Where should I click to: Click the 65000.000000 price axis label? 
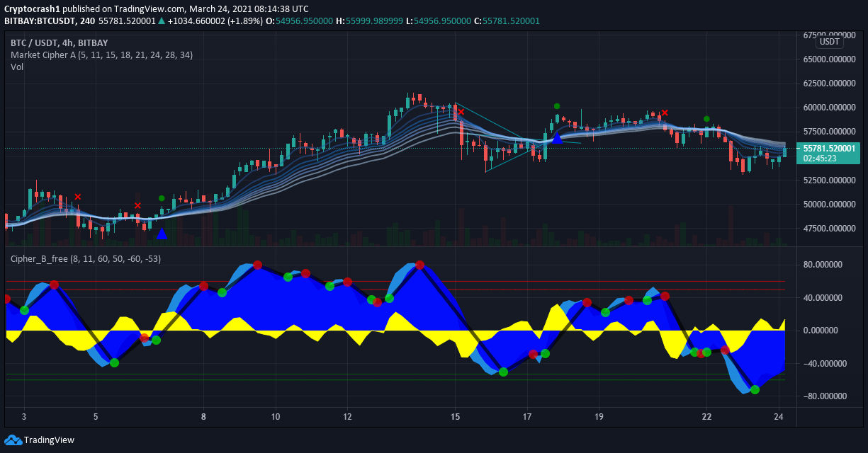coord(830,59)
